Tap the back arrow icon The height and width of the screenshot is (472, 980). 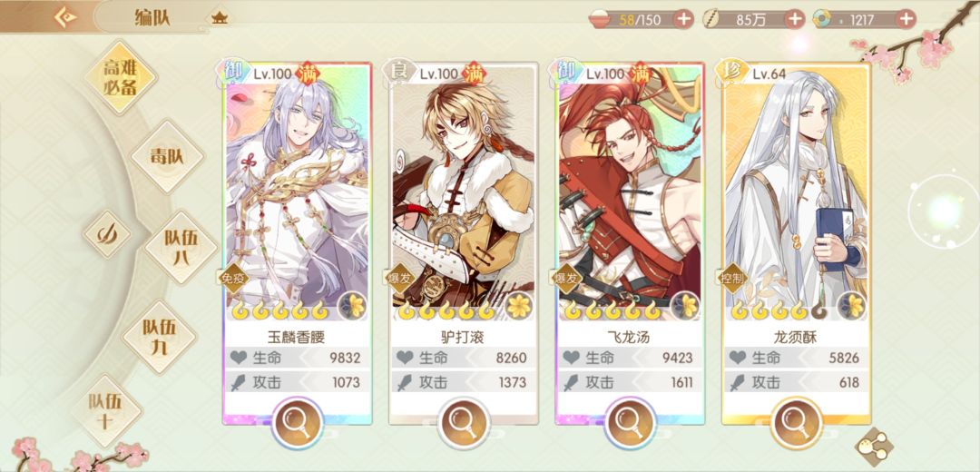[65, 17]
